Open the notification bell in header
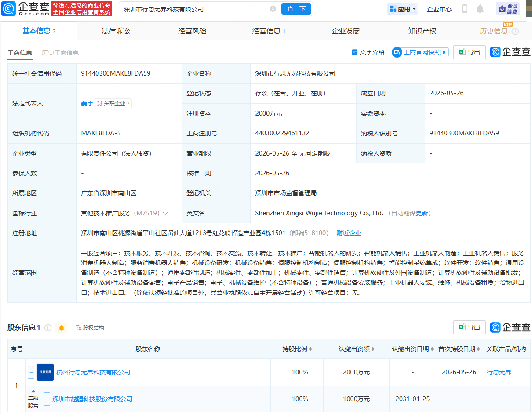 480,9
